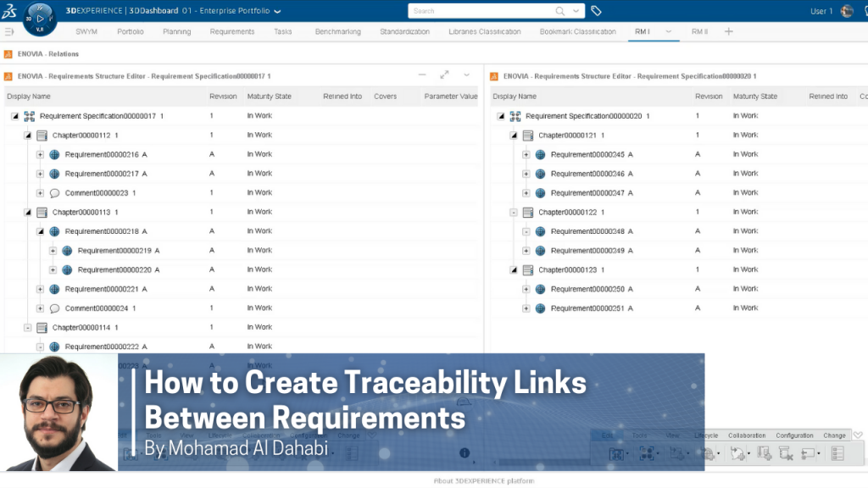This screenshot has width=868, height=488.
Task: Click the minimize widget dash icon
Action: pos(422,75)
